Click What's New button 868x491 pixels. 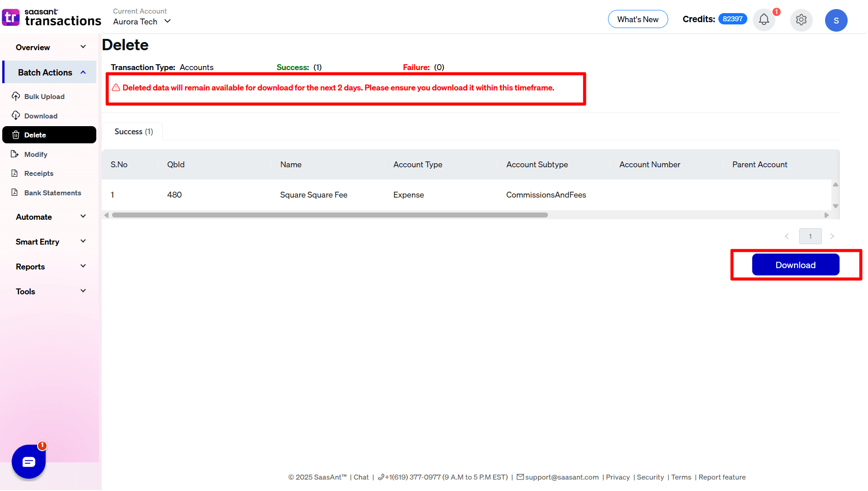(638, 19)
